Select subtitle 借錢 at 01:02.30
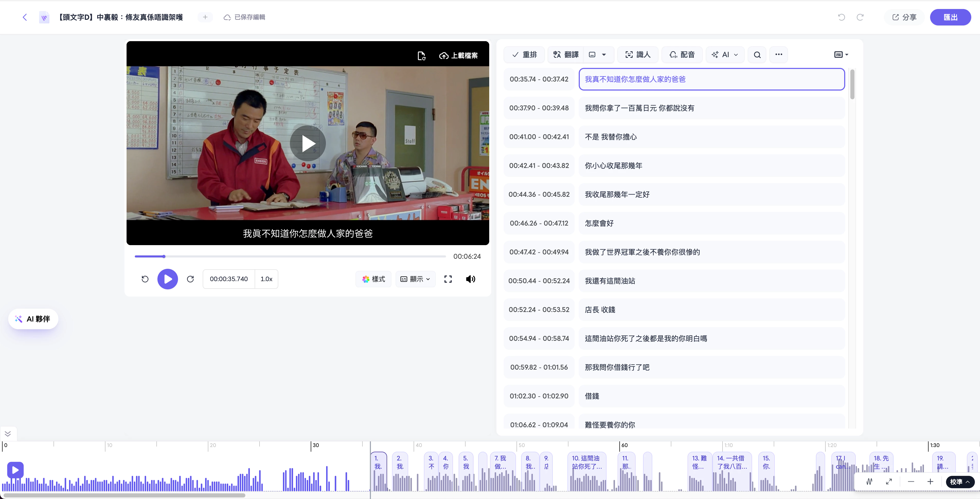The width and height of the screenshot is (980, 499). pyautogui.click(x=711, y=396)
